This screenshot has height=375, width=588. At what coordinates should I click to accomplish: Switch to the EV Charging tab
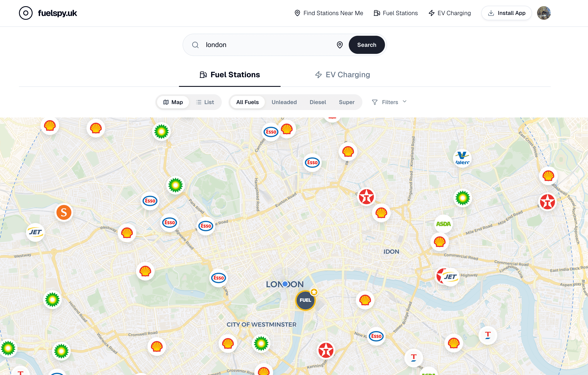(x=342, y=75)
